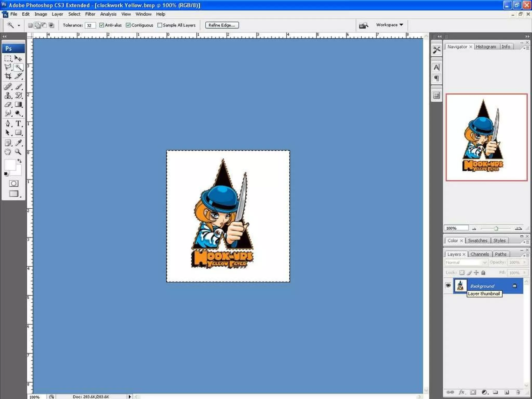Enable Sample All Layers checkbox
The width and height of the screenshot is (532, 399).
(x=160, y=25)
